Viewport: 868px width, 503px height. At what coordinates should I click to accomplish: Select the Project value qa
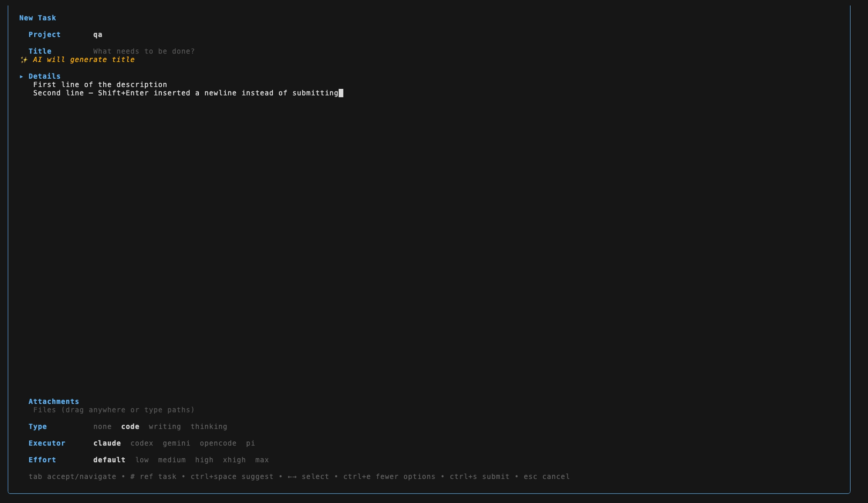[x=98, y=35]
